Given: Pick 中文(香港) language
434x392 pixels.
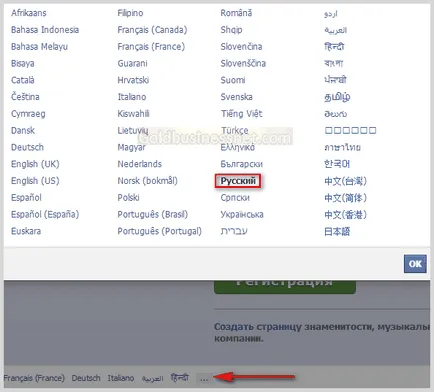Looking at the screenshot, I should pos(345,214).
